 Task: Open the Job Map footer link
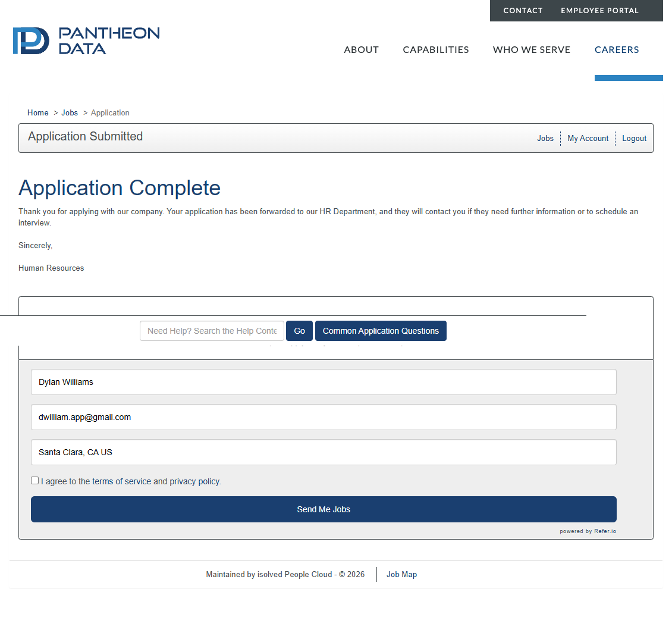[x=401, y=575]
